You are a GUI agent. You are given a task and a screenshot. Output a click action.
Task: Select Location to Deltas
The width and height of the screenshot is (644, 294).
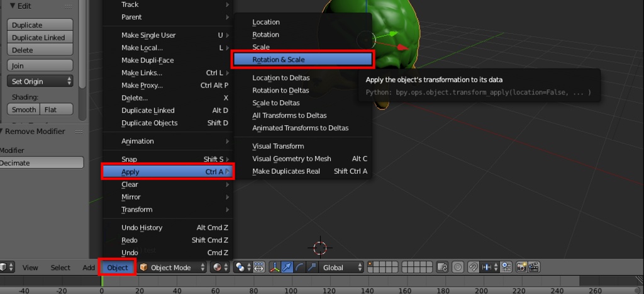[x=303, y=77]
